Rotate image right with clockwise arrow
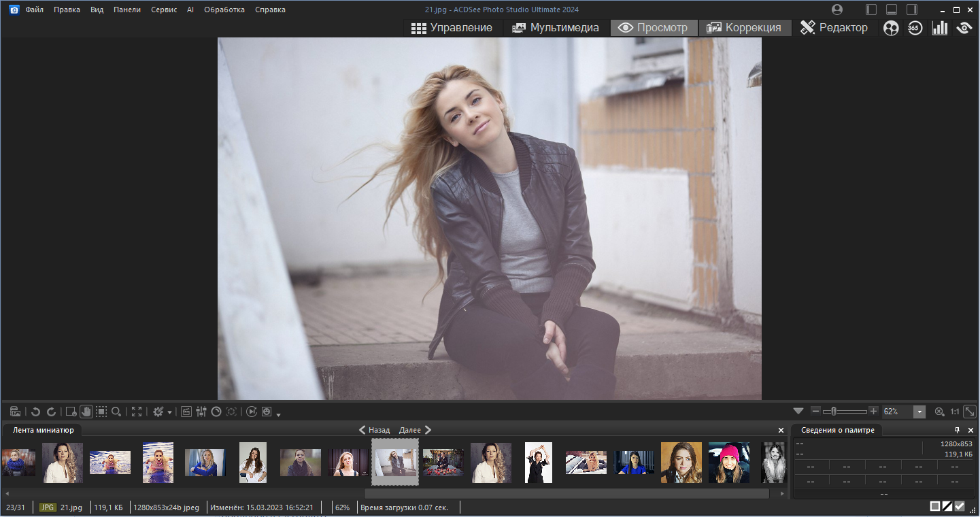Screen dimensions: 980x517 pos(51,412)
